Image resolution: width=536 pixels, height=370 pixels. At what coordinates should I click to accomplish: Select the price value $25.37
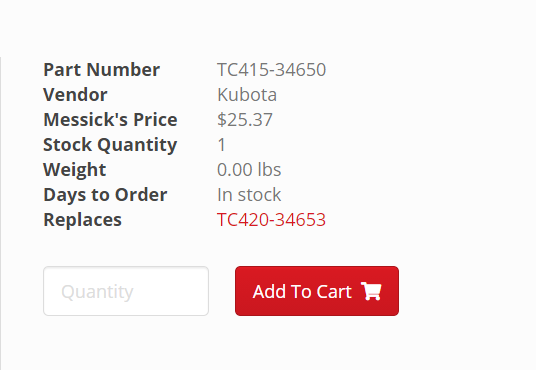pos(245,120)
